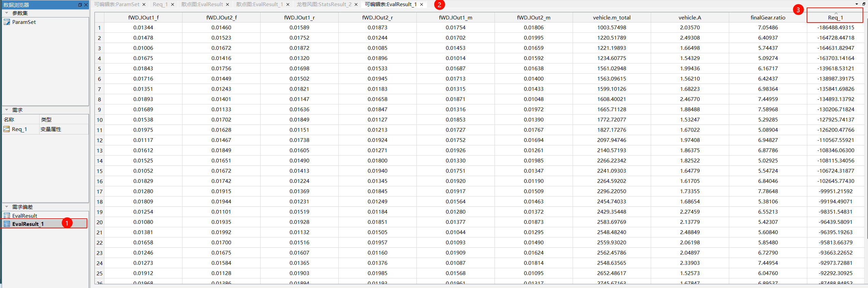Open the tab list dropdown arrow
Screen dimensions: 868x288
pos(857,4)
